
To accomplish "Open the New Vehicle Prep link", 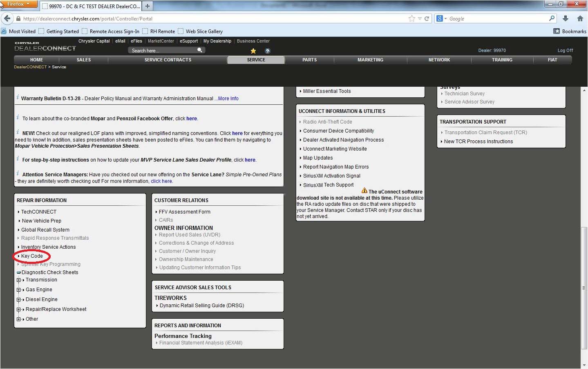I will pyautogui.click(x=42, y=221).
